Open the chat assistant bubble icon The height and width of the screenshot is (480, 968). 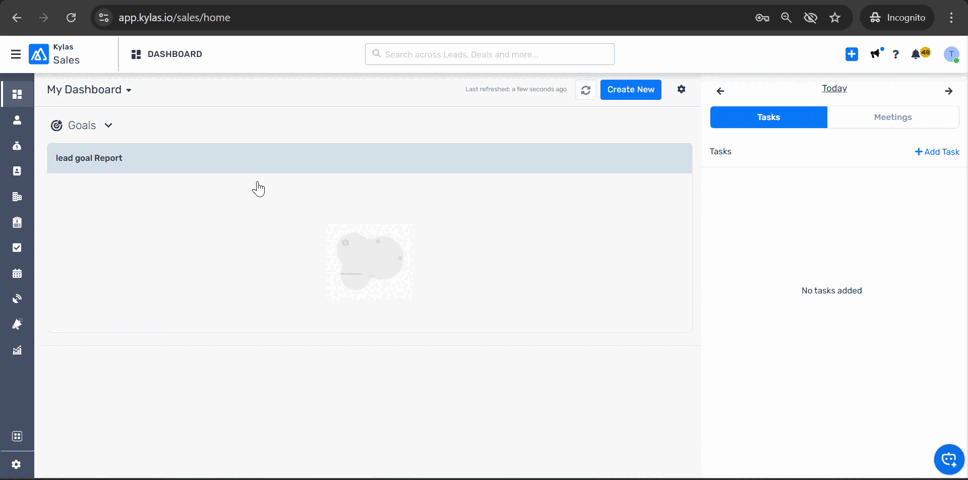click(949, 459)
